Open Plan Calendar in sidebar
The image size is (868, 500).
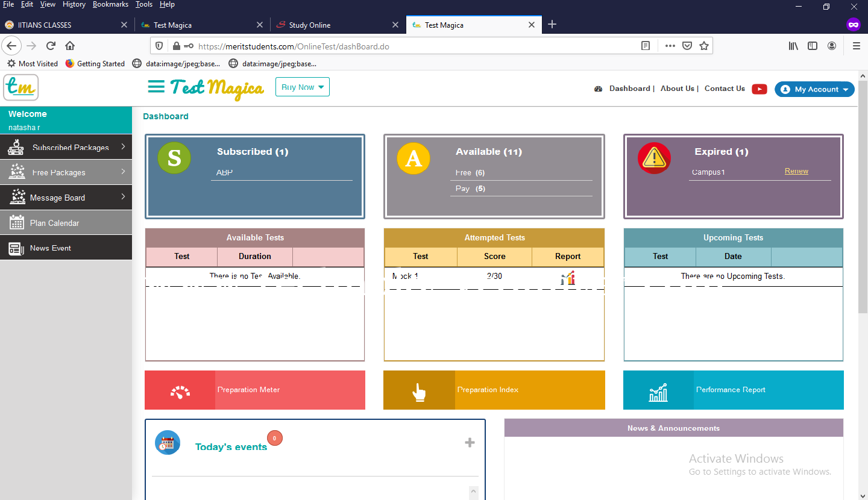[66, 223]
